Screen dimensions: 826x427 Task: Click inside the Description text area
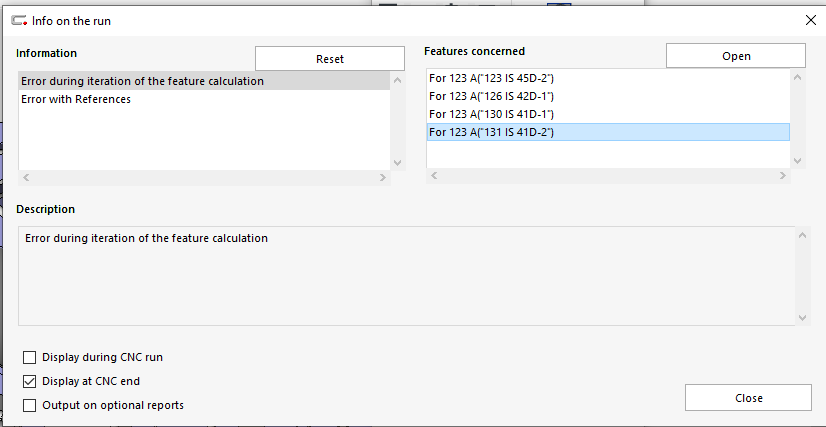pos(400,280)
